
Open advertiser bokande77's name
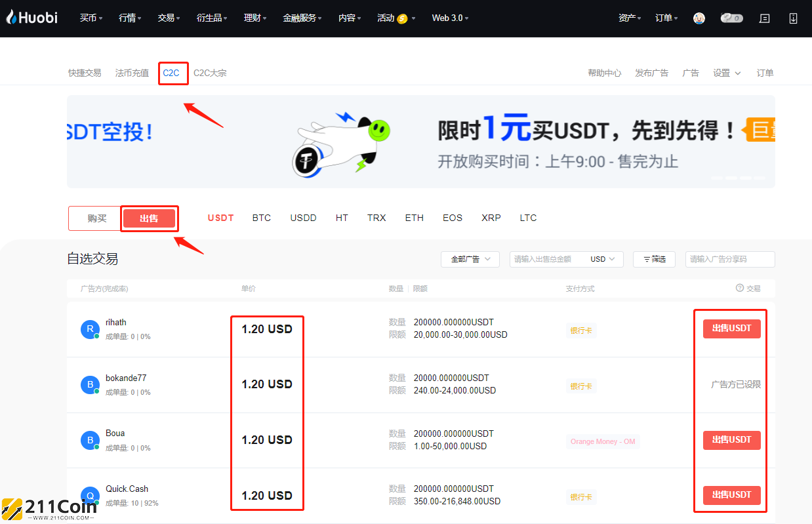(126, 378)
